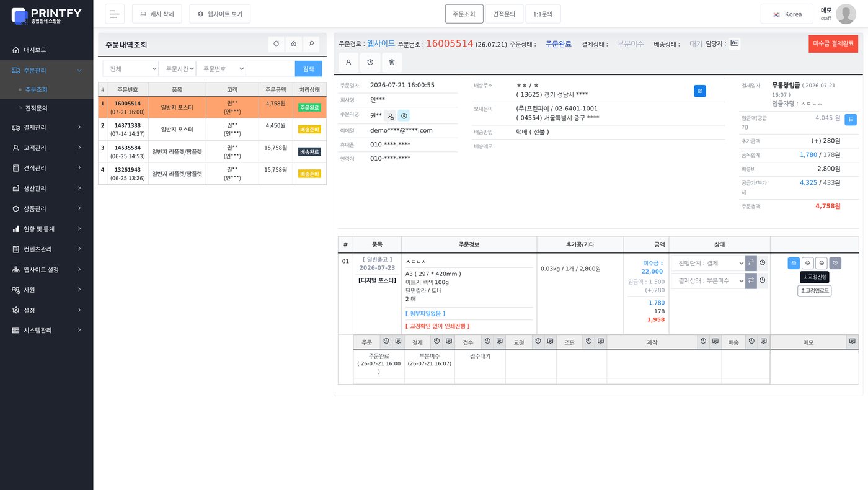Open history icon in the 배송 column header

[751, 342]
